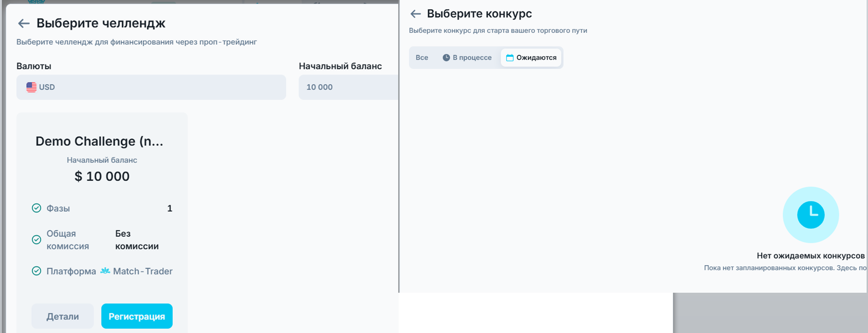868x333 pixels.
Task: Click the checkmark icon next to Платформа
Action: pos(36,271)
